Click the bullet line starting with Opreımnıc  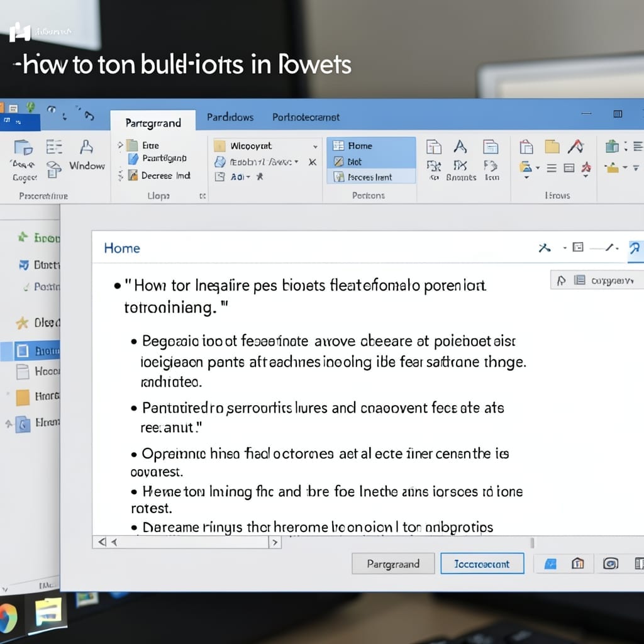point(320,462)
